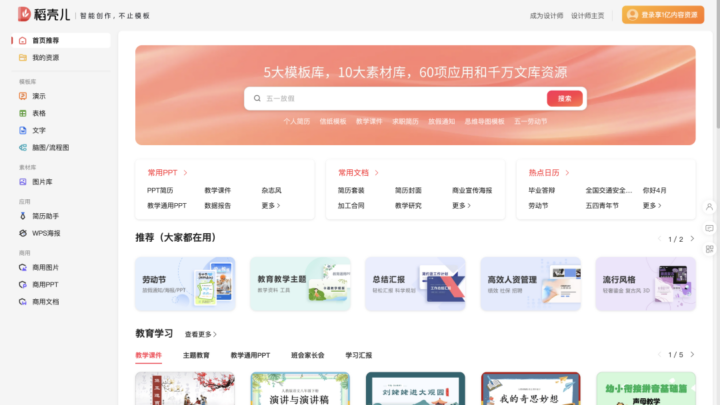Select the 表格 spreadsheet icon
Viewport: 720px width, 405px height.
(x=22, y=113)
